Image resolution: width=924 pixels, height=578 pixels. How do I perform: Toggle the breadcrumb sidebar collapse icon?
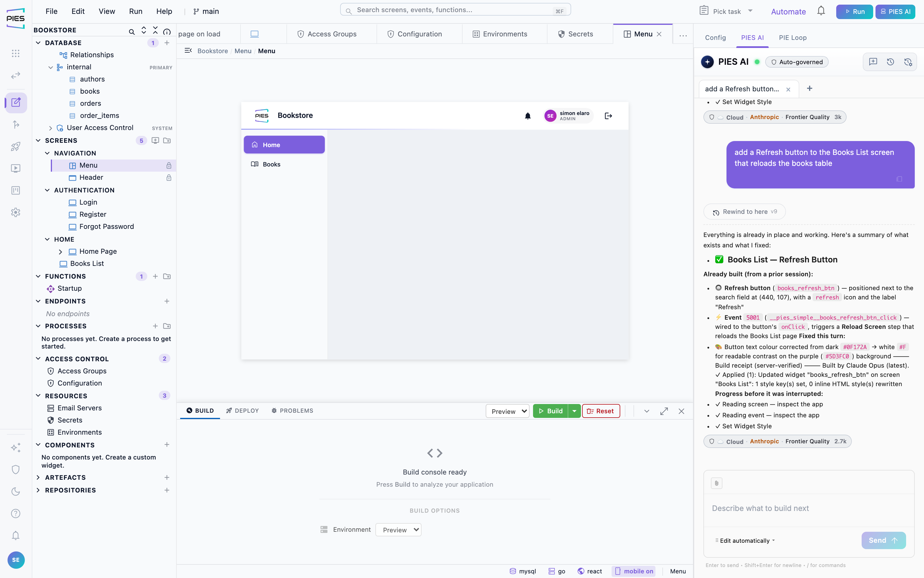(188, 51)
